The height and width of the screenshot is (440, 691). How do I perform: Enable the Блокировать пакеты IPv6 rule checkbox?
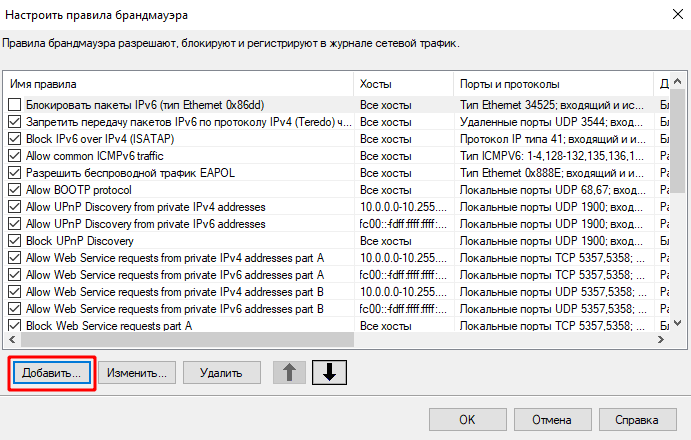(14, 105)
